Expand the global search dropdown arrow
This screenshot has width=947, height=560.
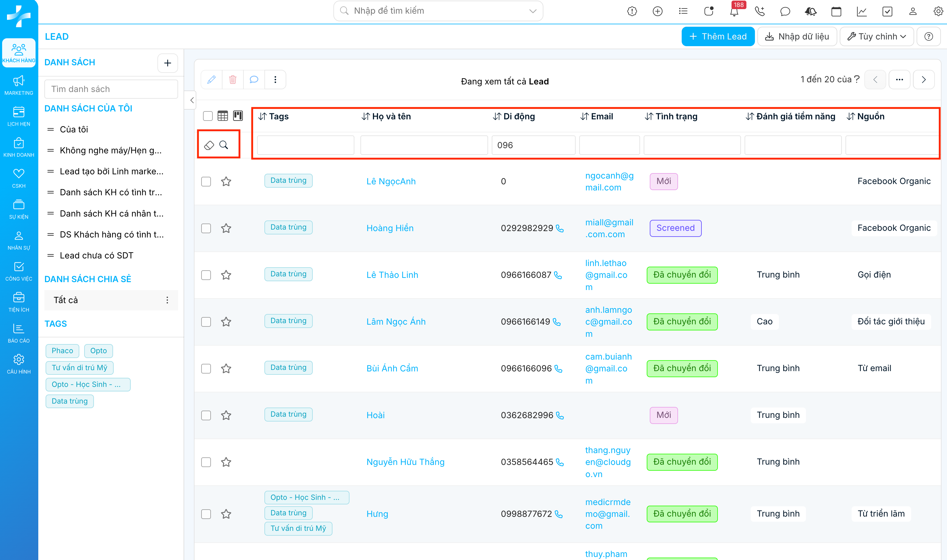pos(532,11)
